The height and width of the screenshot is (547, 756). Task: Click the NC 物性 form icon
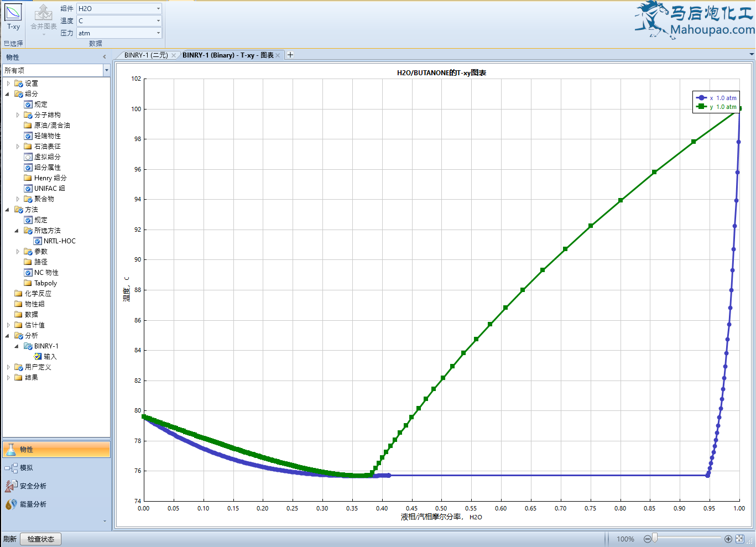click(28, 273)
